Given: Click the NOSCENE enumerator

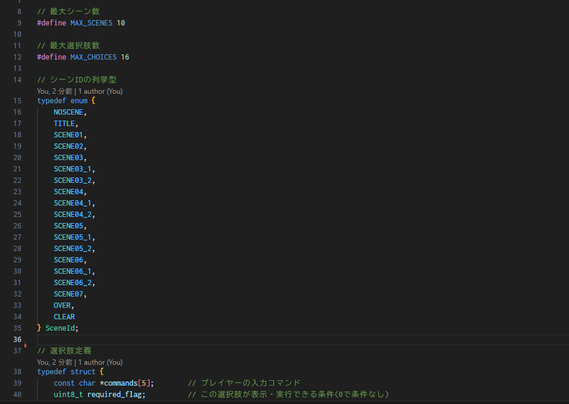Looking at the screenshot, I should (68, 112).
